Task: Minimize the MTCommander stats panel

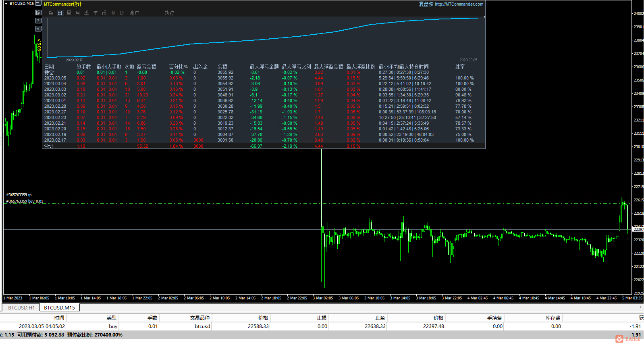Action: click(38, 3)
